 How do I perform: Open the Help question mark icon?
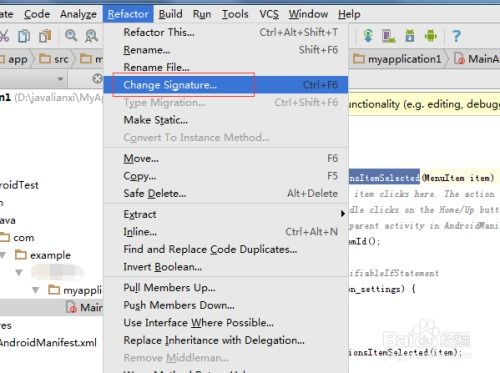point(456,35)
